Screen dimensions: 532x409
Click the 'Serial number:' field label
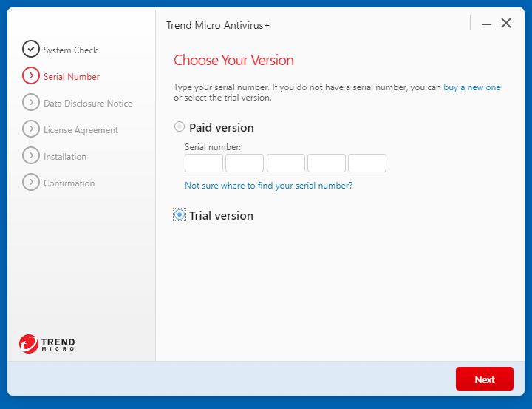(x=213, y=147)
